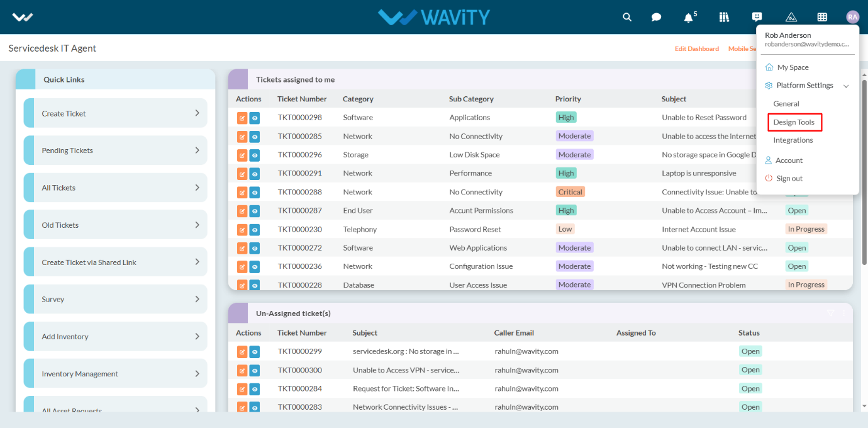Edit unassigned ticket TKT0000299 pencil icon
The height and width of the screenshot is (428, 868).
(x=242, y=352)
